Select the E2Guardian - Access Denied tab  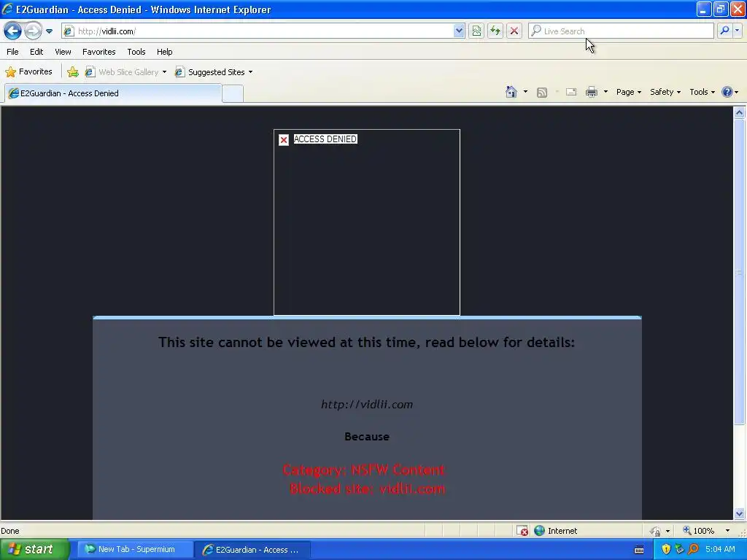113,93
